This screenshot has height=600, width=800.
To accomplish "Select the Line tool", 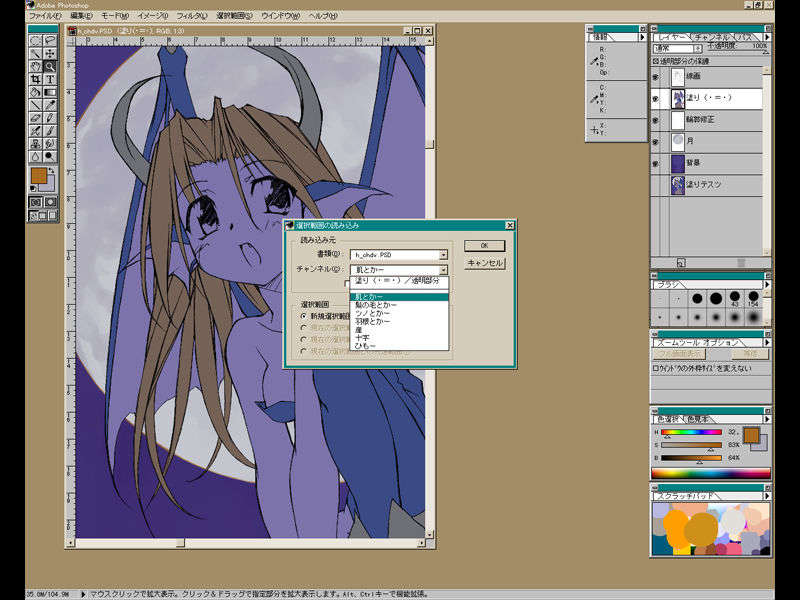I will pyautogui.click(x=35, y=105).
